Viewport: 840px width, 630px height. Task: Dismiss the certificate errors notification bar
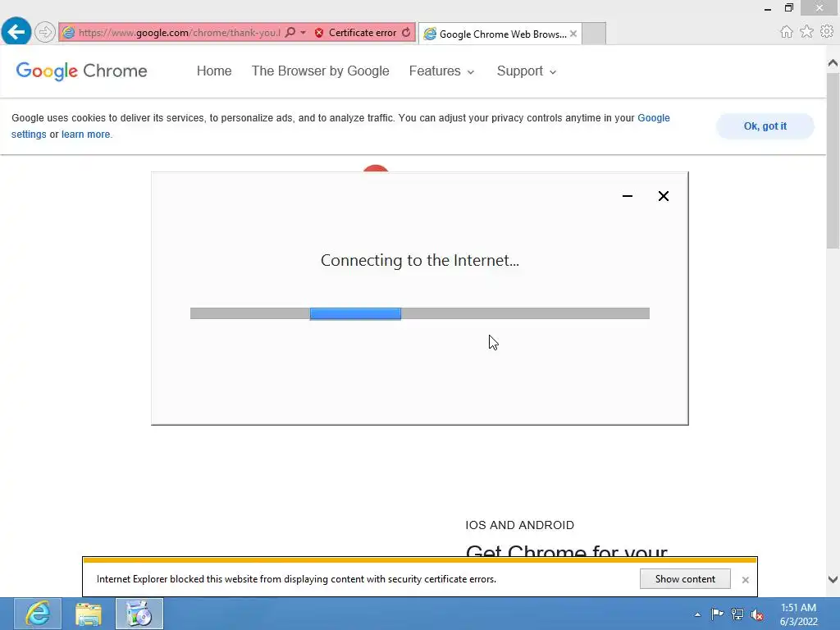pyautogui.click(x=745, y=580)
